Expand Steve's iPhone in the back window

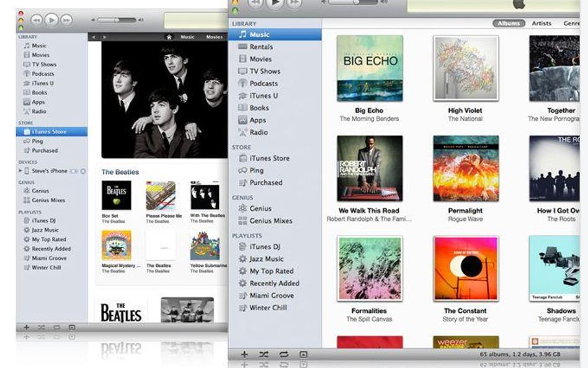pyautogui.click(x=20, y=171)
